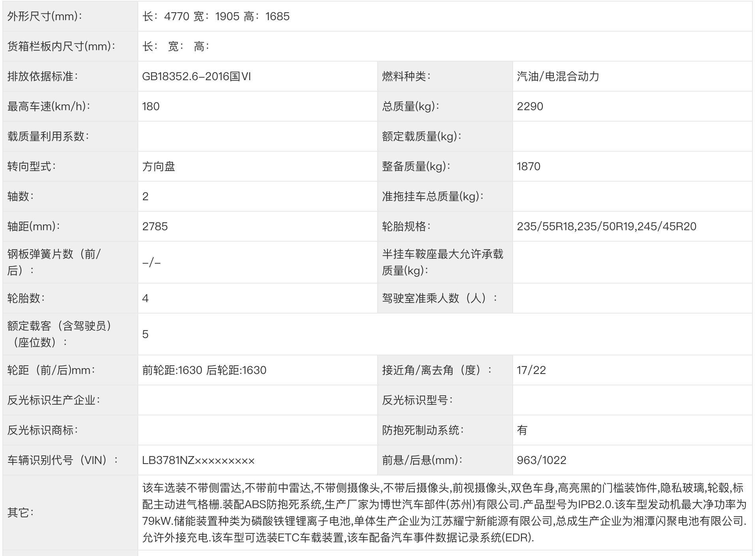Click the wheelbase value 2785
756x556 pixels.
[x=155, y=227]
